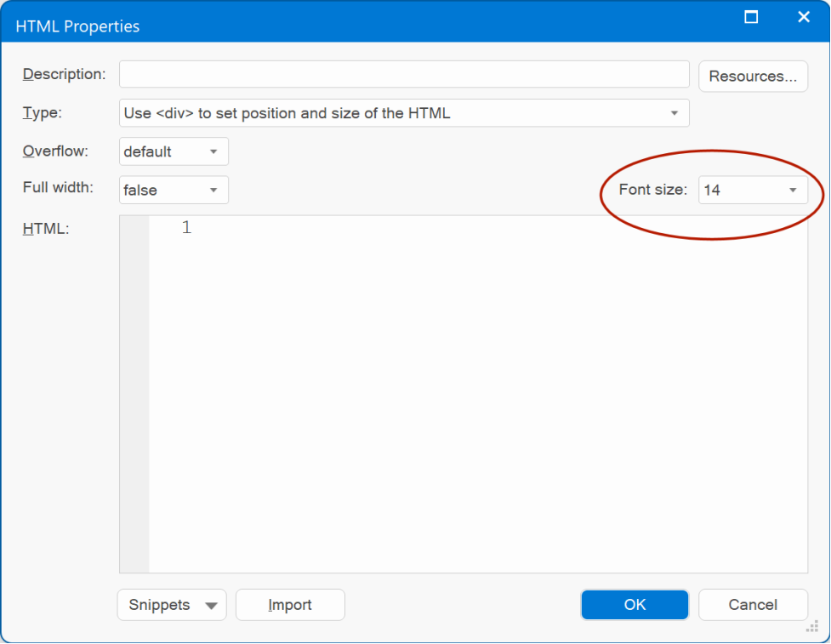Click the Snippets dropdown arrow icon
831x644 pixels.
coord(211,606)
